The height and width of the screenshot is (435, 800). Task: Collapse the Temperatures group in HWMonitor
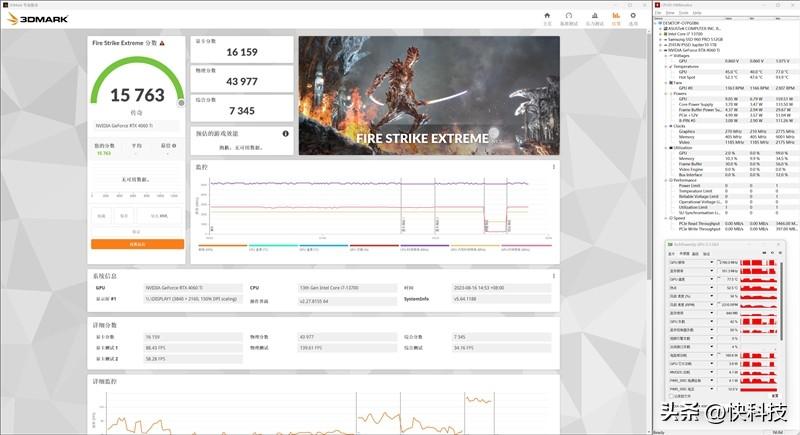click(x=665, y=66)
